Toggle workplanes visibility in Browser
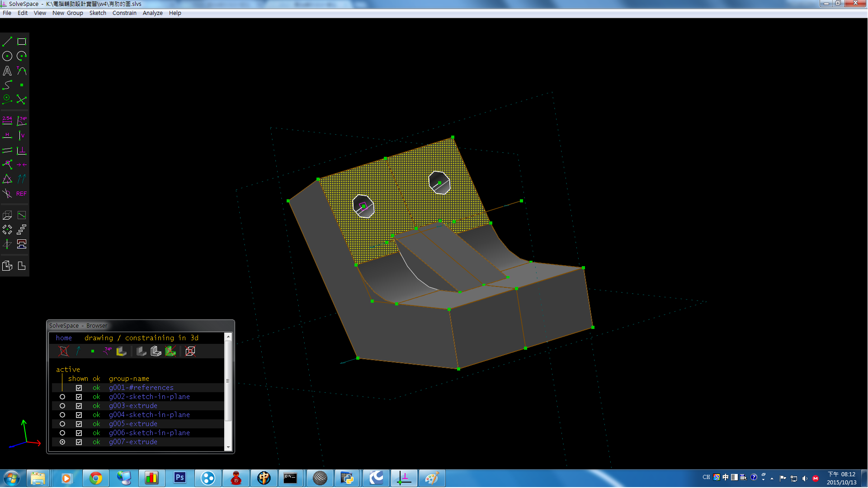 coord(64,351)
